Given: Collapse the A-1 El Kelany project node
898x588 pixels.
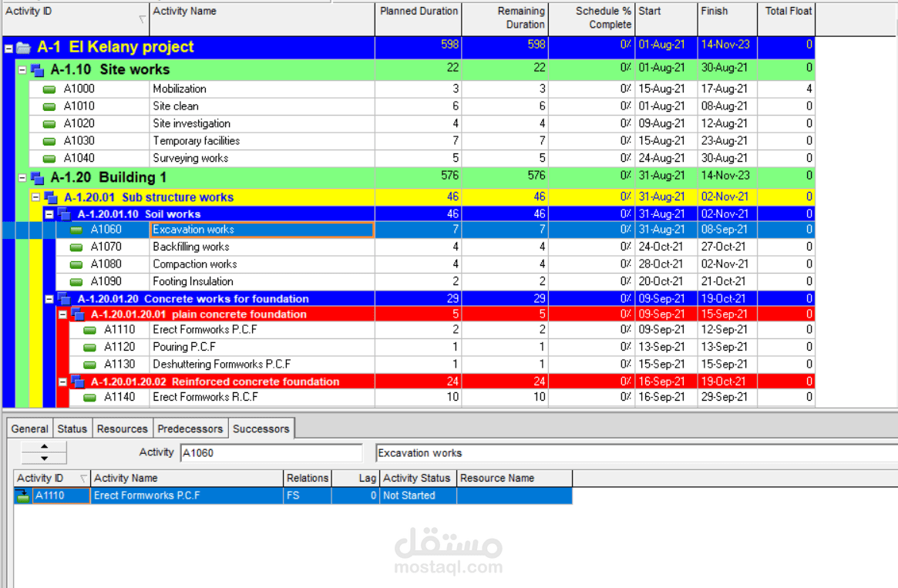Looking at the screenshot, I should 8,49.
